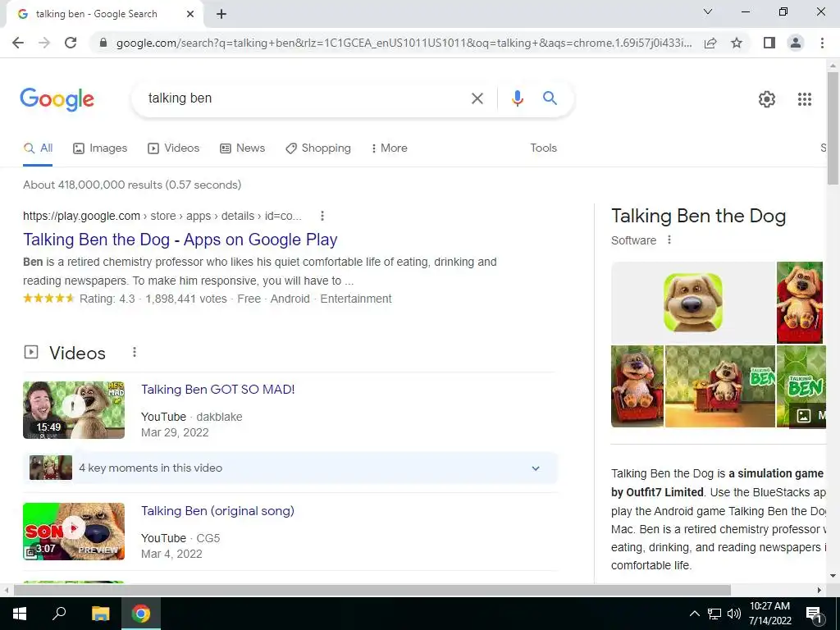
Task: Share this page from address bar
Action: [710, 43]
